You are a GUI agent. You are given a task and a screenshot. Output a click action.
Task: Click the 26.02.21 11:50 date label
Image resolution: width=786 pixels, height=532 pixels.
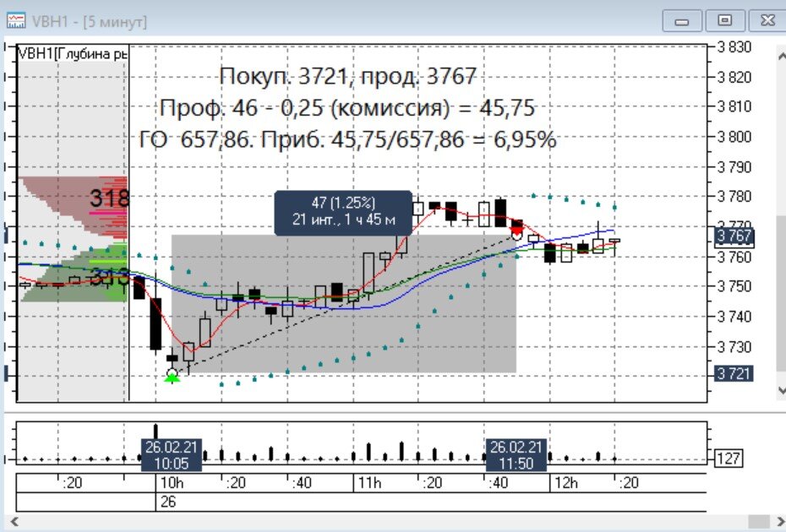[516, 455]
